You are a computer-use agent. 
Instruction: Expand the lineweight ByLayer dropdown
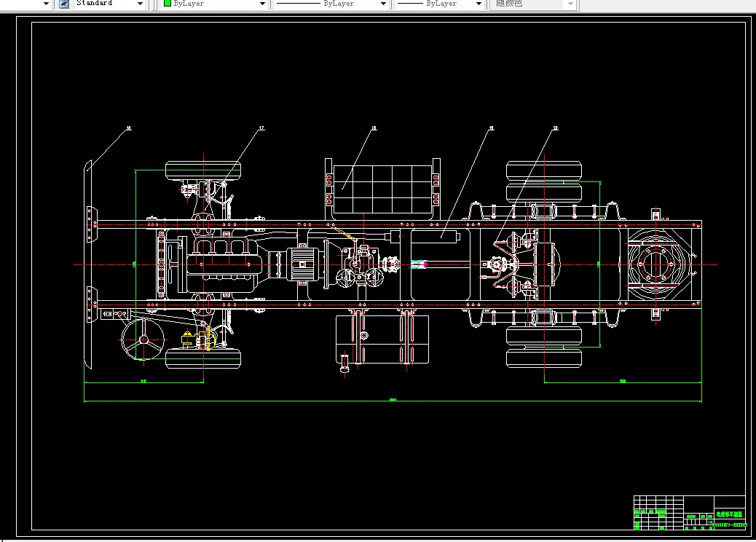click(479, 4)
